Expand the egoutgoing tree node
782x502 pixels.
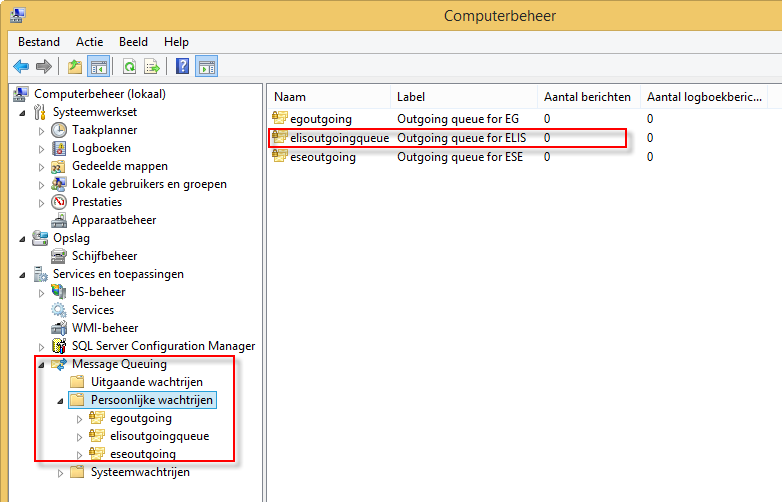(x=79, y=419)
